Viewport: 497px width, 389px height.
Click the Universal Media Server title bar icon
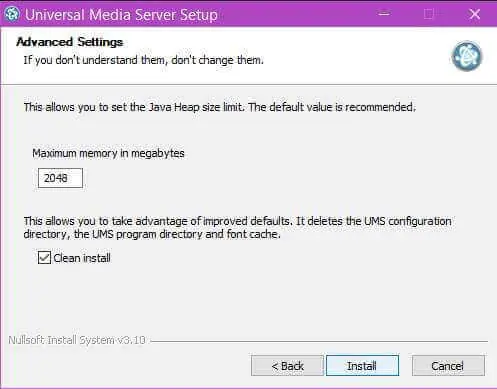tap(12, 14)
